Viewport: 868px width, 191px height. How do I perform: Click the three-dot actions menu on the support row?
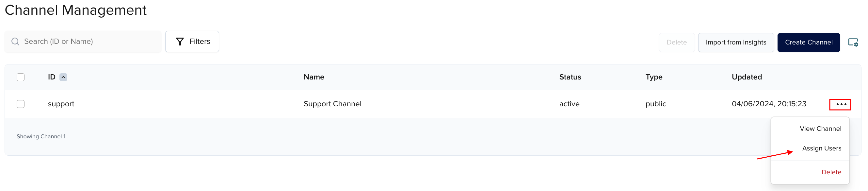click(840, 104)
